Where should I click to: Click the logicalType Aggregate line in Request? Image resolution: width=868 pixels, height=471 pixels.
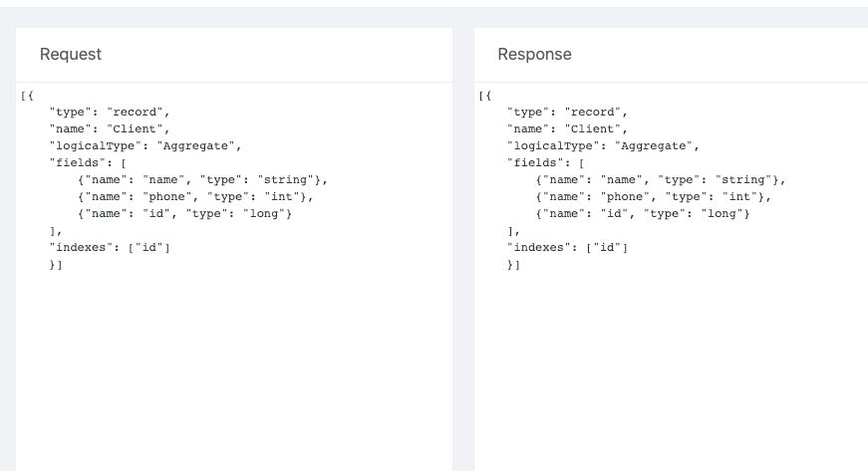click(145, 146)
